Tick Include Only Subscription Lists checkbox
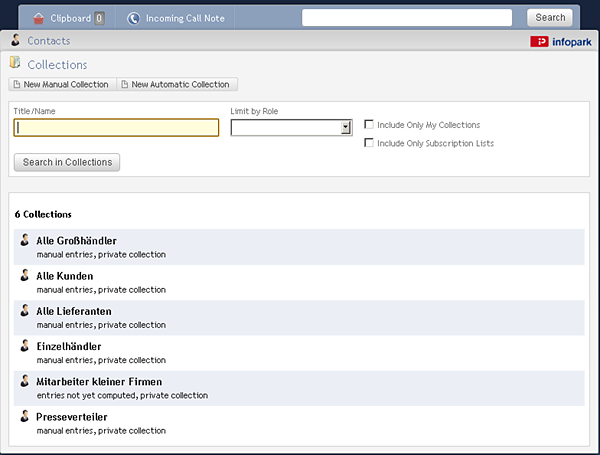The image size is (600, 455). [x=369, y=143]
